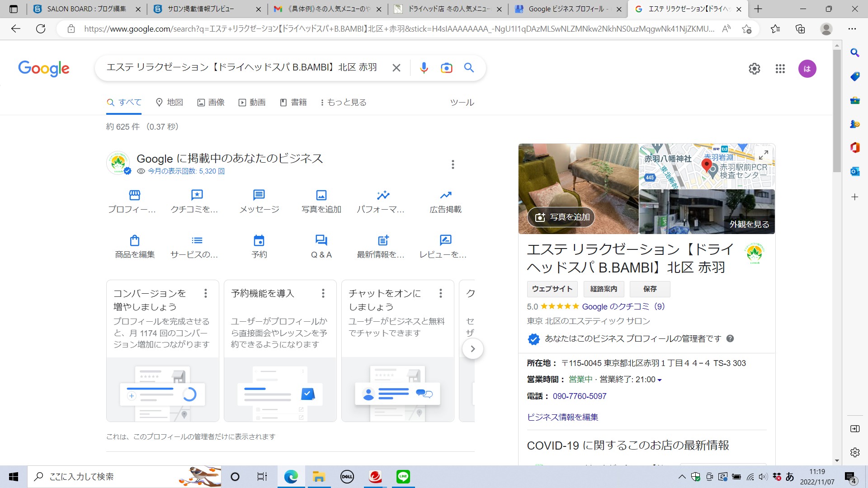Open options on 予約機能を導入 card
The height and width of the screenshot is (488, 868).
coord(323,293)
